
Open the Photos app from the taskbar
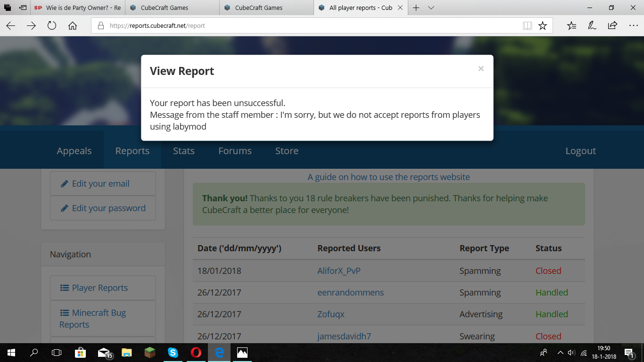click(242, 353)
